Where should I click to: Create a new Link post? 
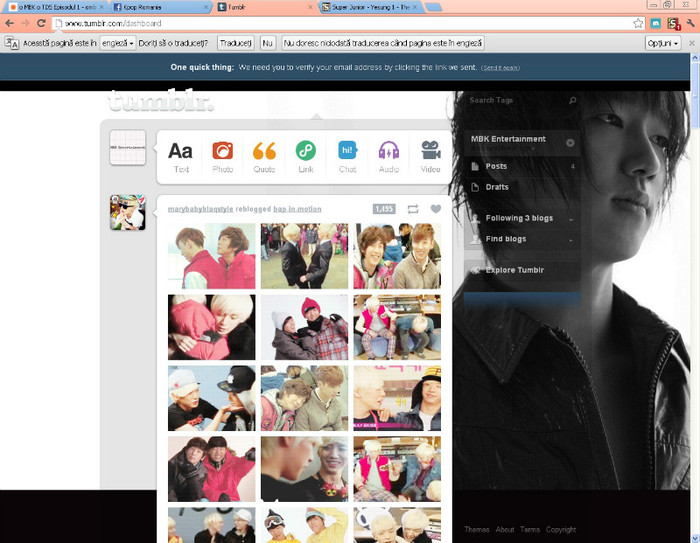pyautogui.click(x=305, y=156)
